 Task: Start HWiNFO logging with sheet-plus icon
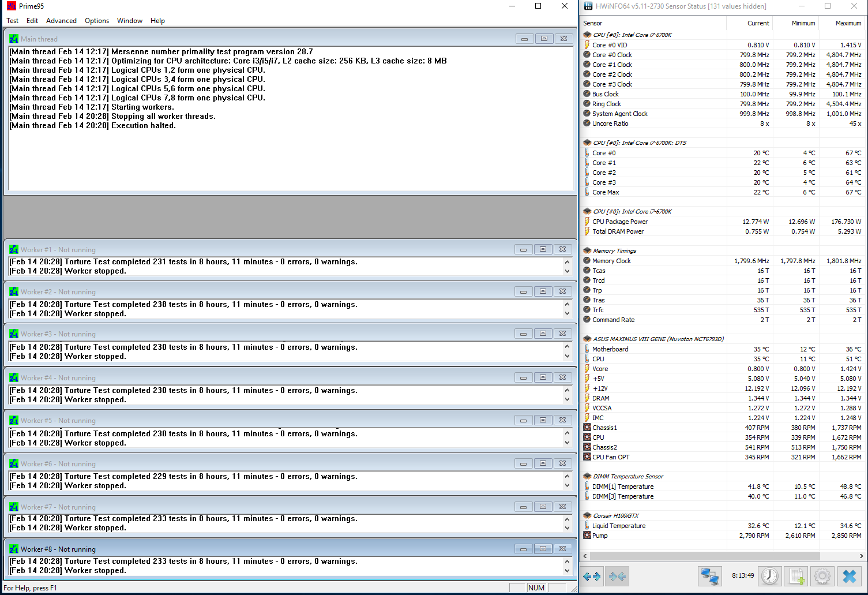797,576
